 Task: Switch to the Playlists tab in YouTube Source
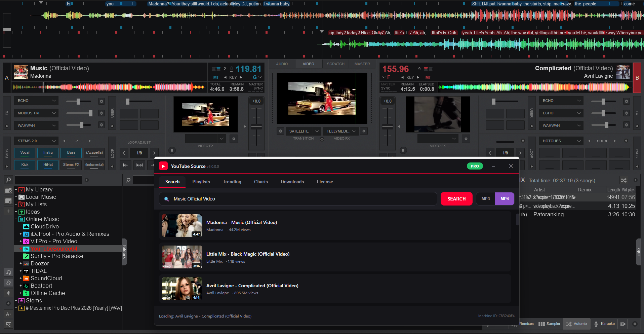click(x=201, y=182)
